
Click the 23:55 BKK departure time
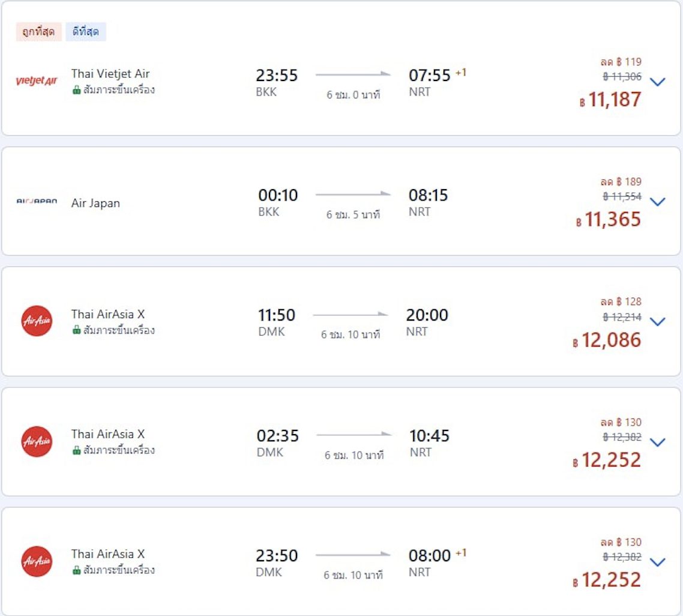tap(277, 76)
